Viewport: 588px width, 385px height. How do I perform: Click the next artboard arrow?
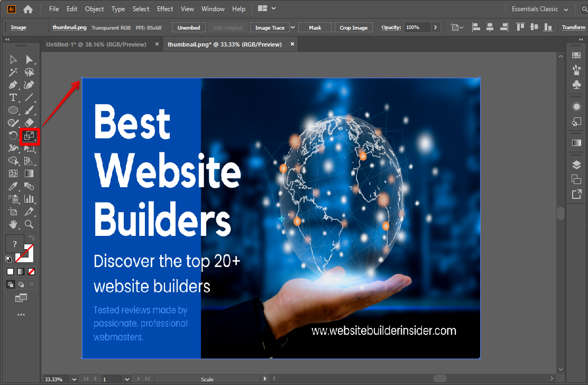(x=139, y=379)
